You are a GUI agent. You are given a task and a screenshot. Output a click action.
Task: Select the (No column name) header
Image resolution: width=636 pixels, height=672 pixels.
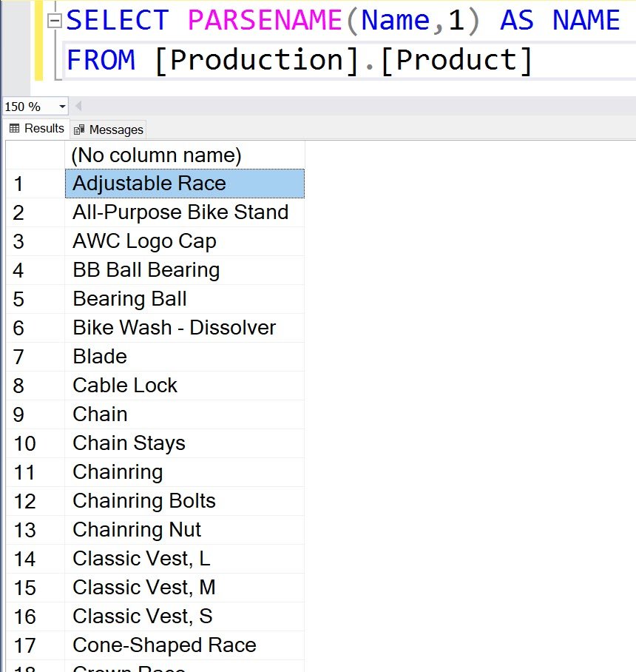185,155
